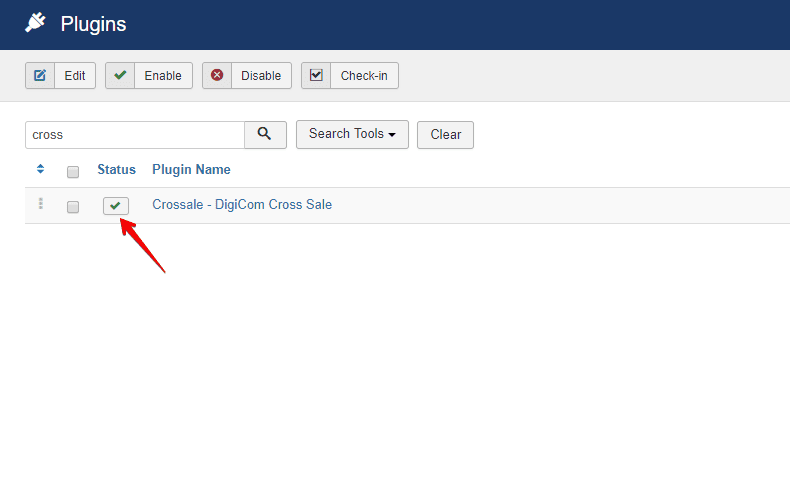The image size is (790, 499).
Task: Click the green checkmark icon on Enable
Action: click(120, 76)
